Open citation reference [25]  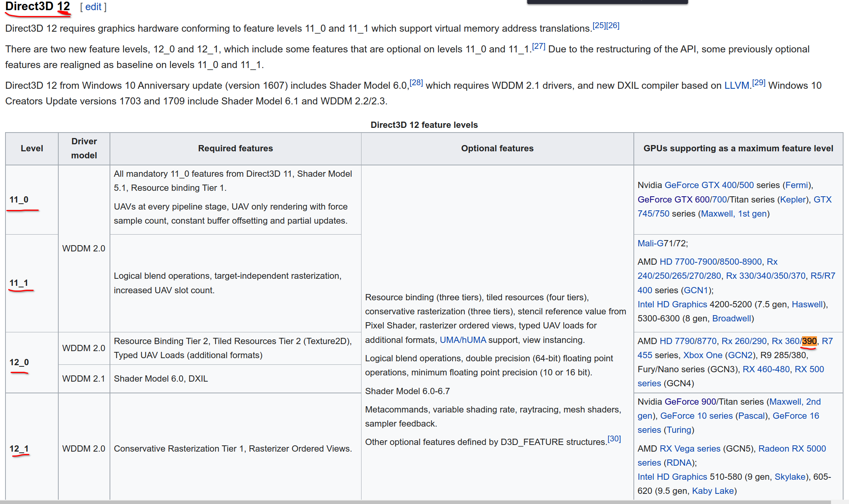pyautogui.click(x=599, y=25)
